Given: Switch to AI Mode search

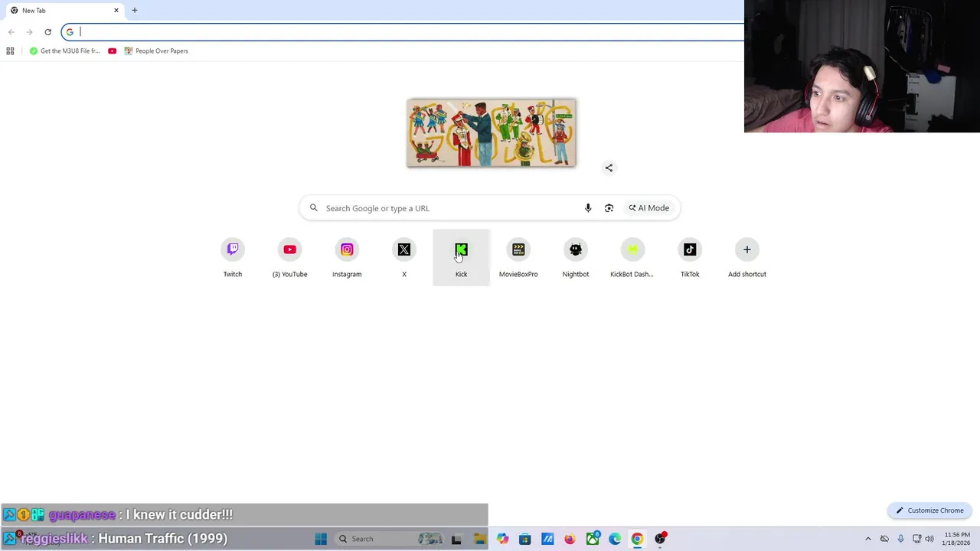Looking at the screenshot, I should (x=649, y=208).
